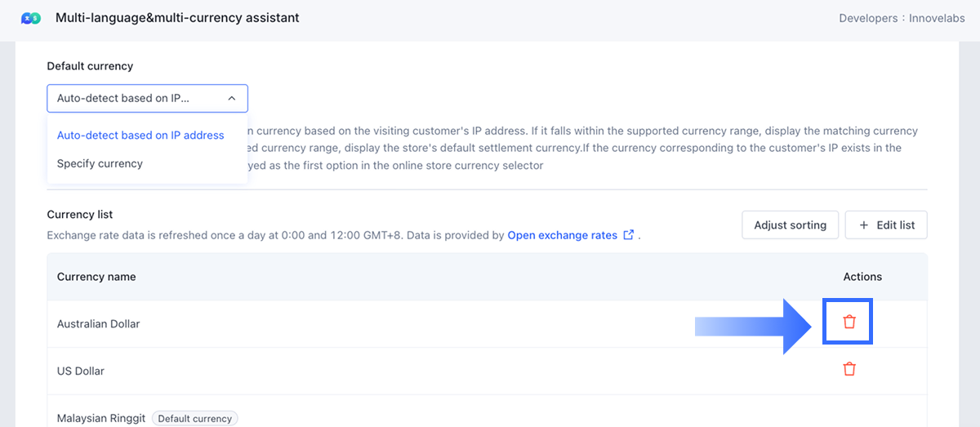Open the "Open exchange rates" link
This screenshot has height=427, width=980.
click(562, 235)
